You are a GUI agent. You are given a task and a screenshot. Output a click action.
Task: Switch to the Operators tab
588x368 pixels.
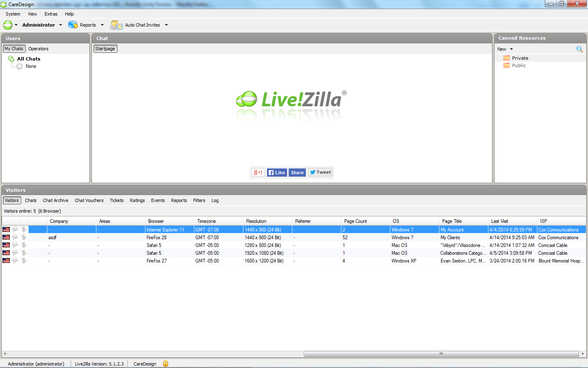(38, 49)
